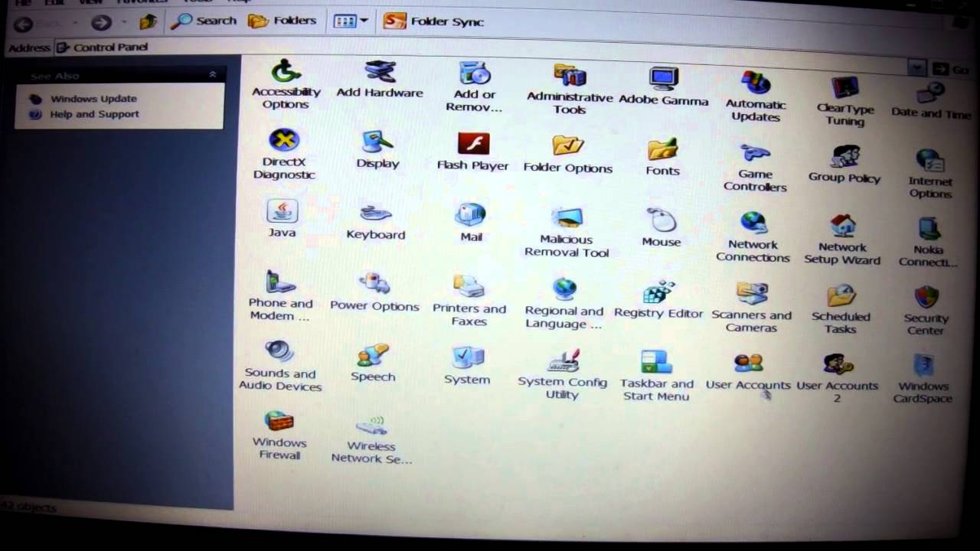Open Group Policy
Screen dimensions: 980x551
point(844,165)
